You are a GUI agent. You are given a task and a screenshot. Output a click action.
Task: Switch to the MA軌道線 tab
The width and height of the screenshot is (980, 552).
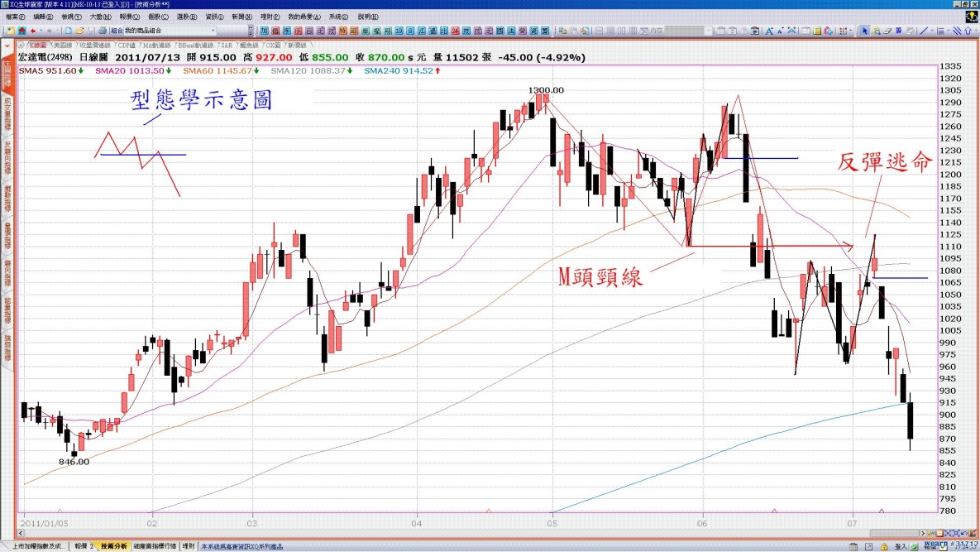[x=156, y=45]
